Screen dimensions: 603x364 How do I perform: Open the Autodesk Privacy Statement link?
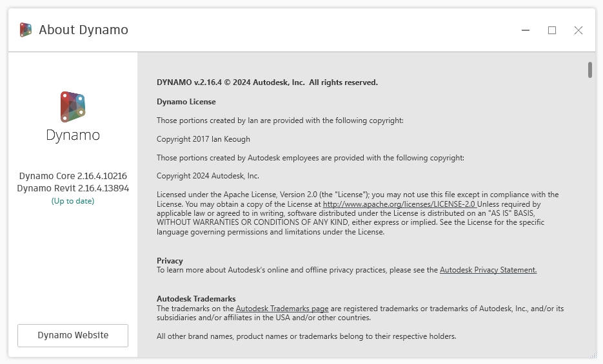click(x=488, y=270)
